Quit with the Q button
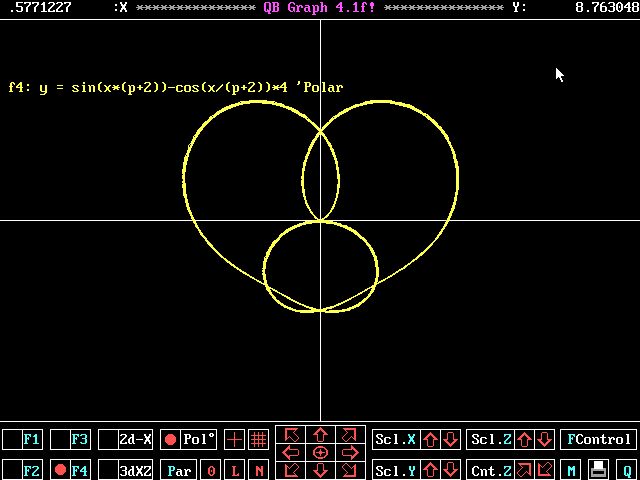 627,470
